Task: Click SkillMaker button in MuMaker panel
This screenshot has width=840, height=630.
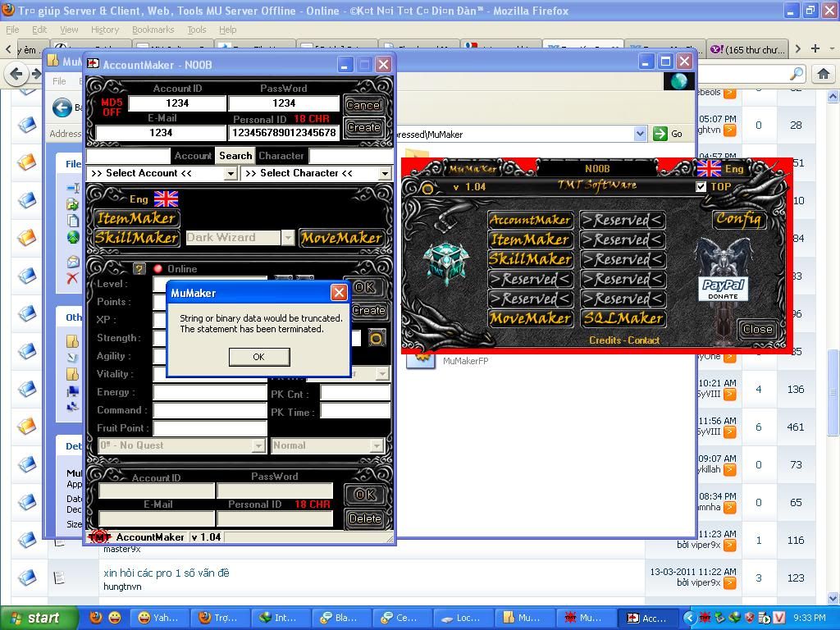Action: pyautogui.click(x=531, y=259)
